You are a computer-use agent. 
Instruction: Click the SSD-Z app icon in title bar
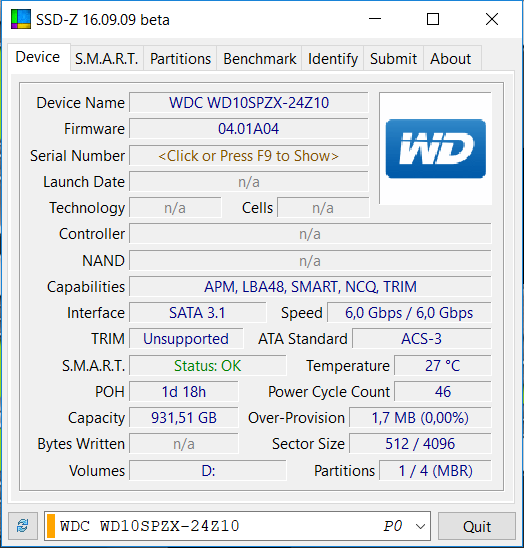21,19
